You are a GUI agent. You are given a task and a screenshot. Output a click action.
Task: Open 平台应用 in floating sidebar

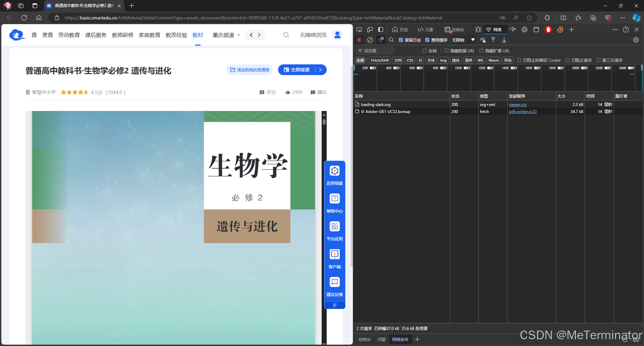[x=335, y=231]
